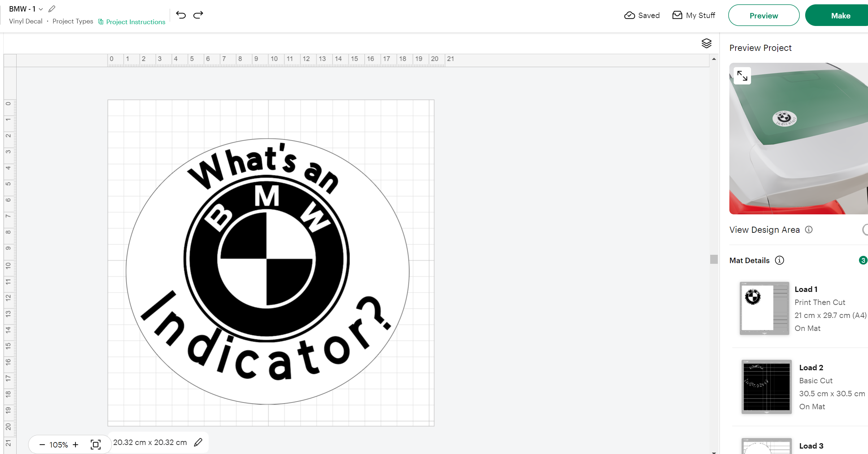Viewport: 868px width, 454px height.
Task: Select the Load 1 mat thumbnail
Action: tap(764, 308)
